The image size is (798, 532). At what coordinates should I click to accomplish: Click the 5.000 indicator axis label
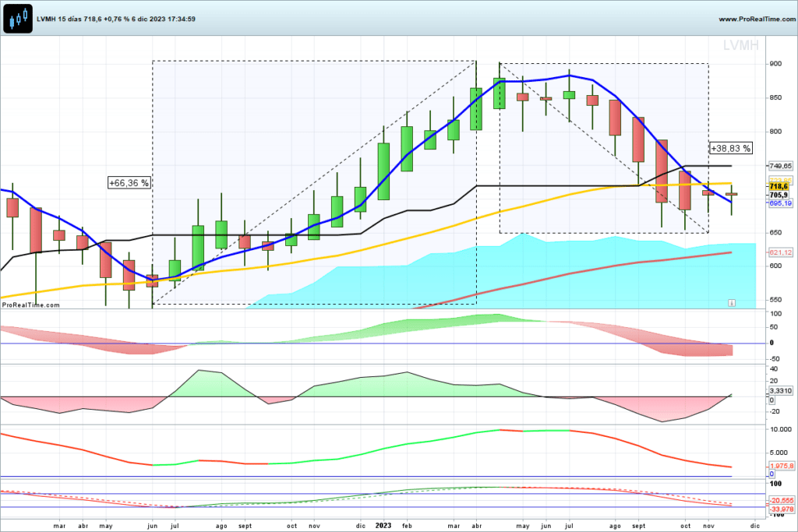pos(779,452)
